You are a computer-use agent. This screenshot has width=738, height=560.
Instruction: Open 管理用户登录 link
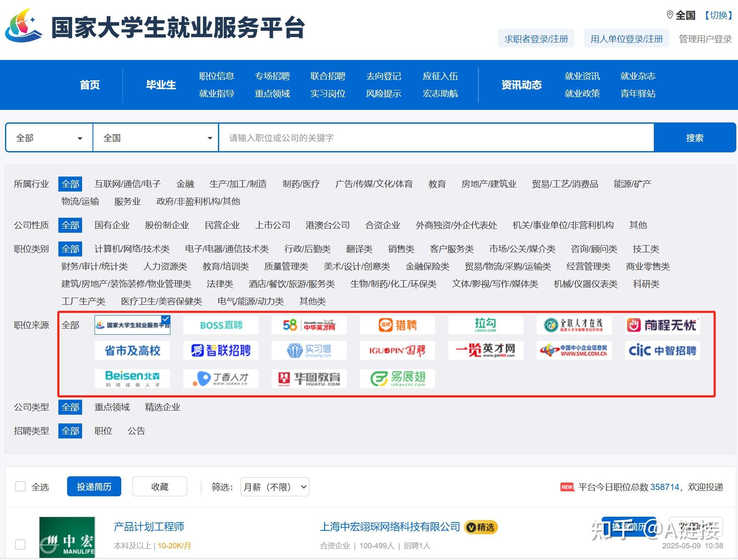click(x=705, y=39)
